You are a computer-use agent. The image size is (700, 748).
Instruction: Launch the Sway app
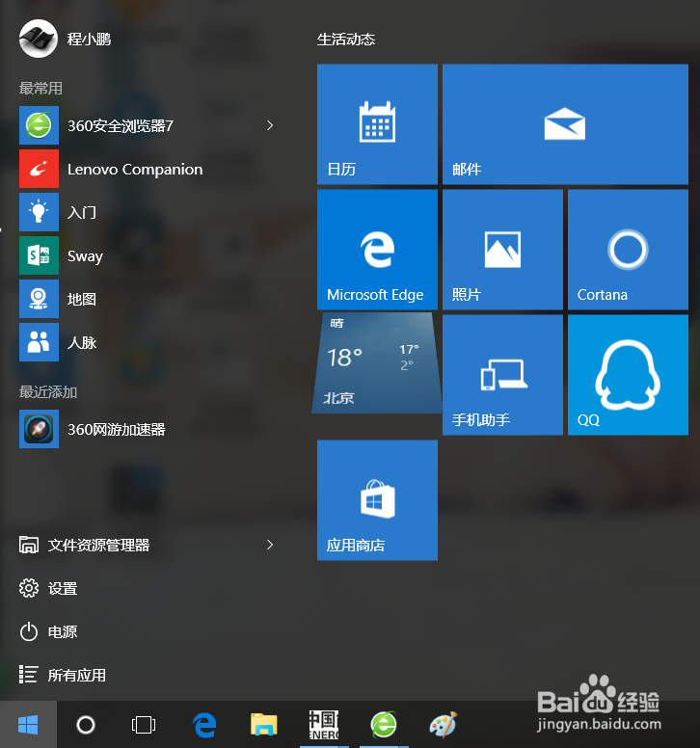point(148,255)
